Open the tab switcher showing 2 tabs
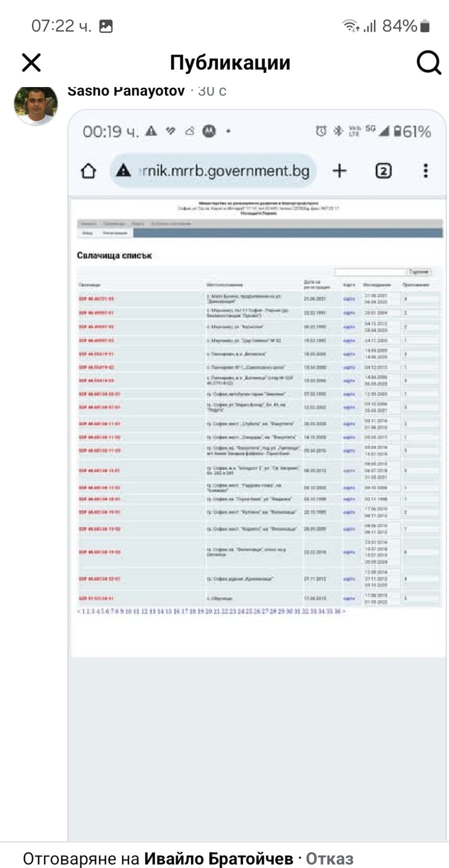449x868 pixels. [x=383, y=171]
